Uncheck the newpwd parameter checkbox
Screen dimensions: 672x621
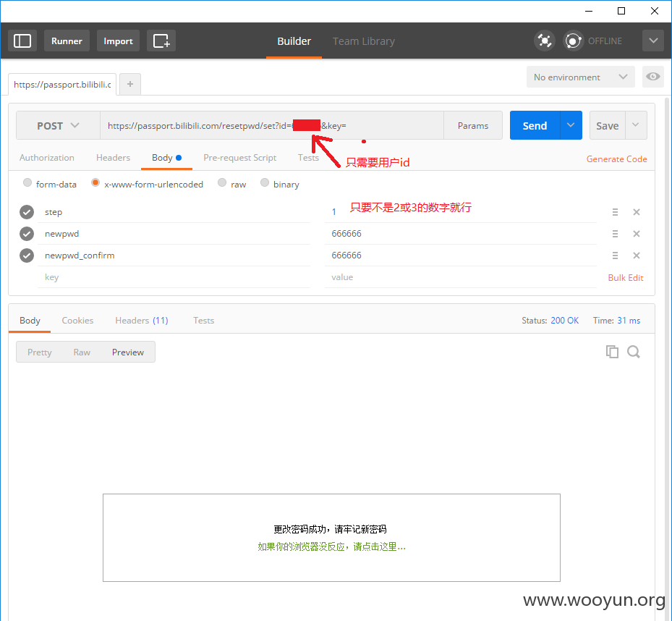pyautogui.click(x=27, y=234)
